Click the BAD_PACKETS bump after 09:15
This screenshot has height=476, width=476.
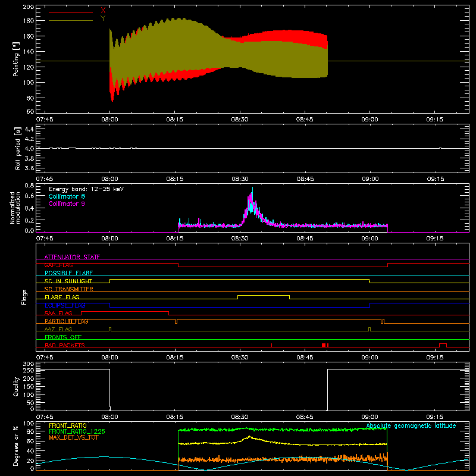(x=443, y=345)
